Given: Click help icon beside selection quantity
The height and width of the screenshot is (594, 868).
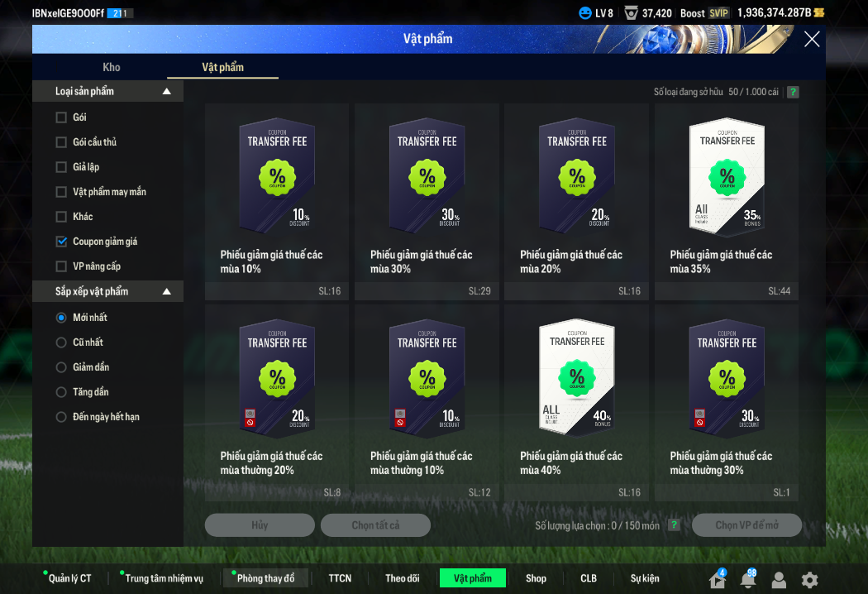Looking at the screenshot, I should (675, 525).
